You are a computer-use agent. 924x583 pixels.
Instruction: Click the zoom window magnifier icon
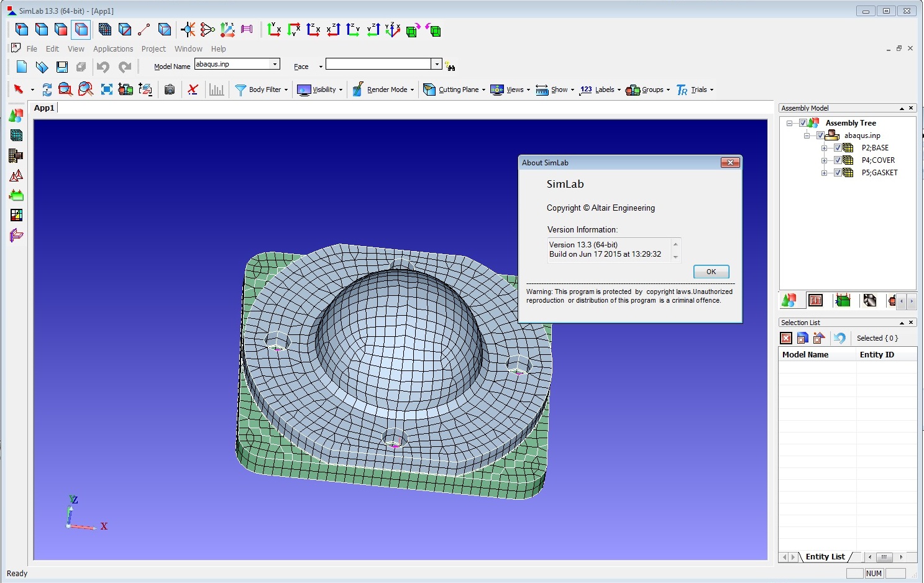click(x=65, y=90)
